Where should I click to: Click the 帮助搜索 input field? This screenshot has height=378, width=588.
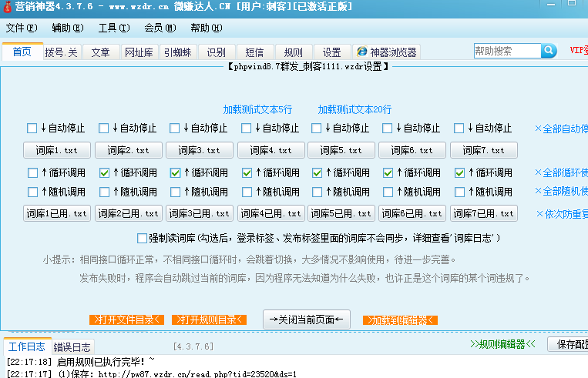pyautogui.click(x=507, y=51)
